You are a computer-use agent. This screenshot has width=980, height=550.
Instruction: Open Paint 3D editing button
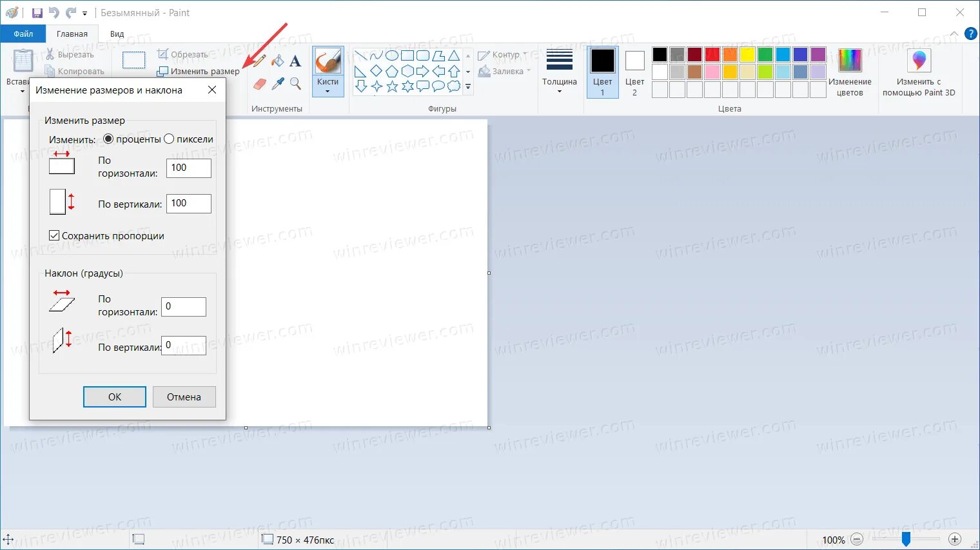pyautogui.click(x=919, y=73)
